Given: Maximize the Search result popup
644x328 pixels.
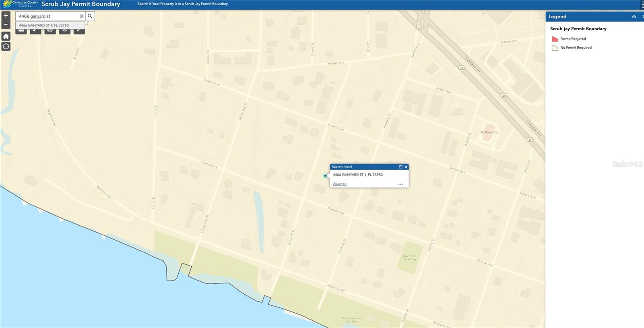Looking at the screenshot, I should pyautogui.click(x=400, y=167).
